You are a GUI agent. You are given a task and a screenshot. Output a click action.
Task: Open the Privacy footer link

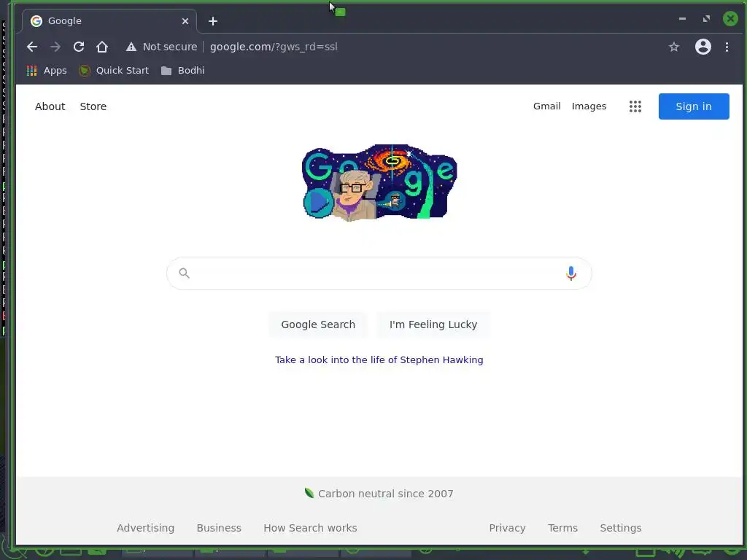coord(507,528)
